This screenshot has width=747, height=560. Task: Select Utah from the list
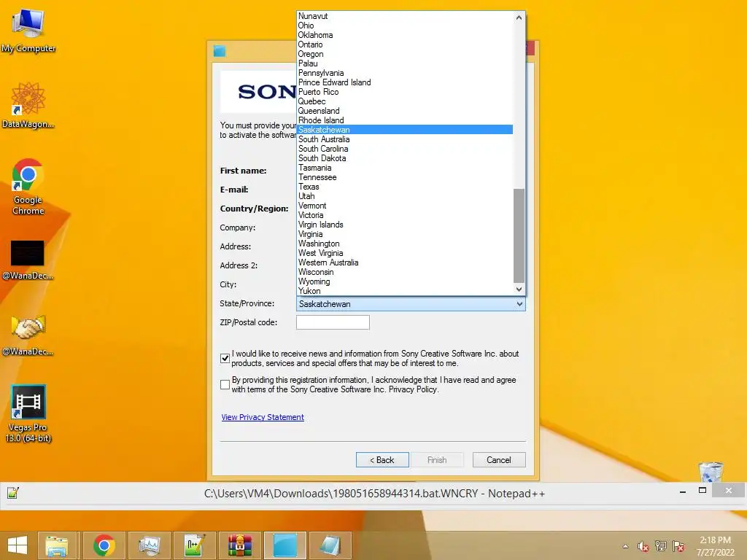coord(404,196)
